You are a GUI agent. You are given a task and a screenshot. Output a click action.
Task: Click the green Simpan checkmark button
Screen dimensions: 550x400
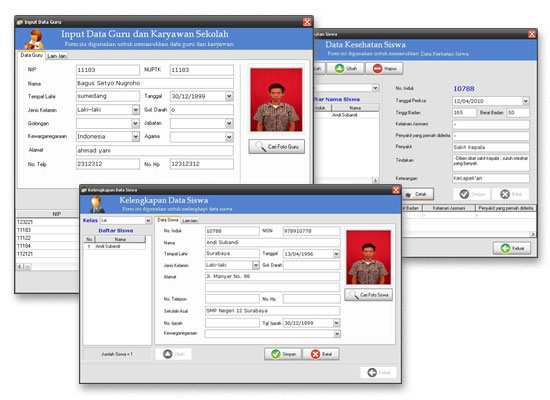click(283, 354)
